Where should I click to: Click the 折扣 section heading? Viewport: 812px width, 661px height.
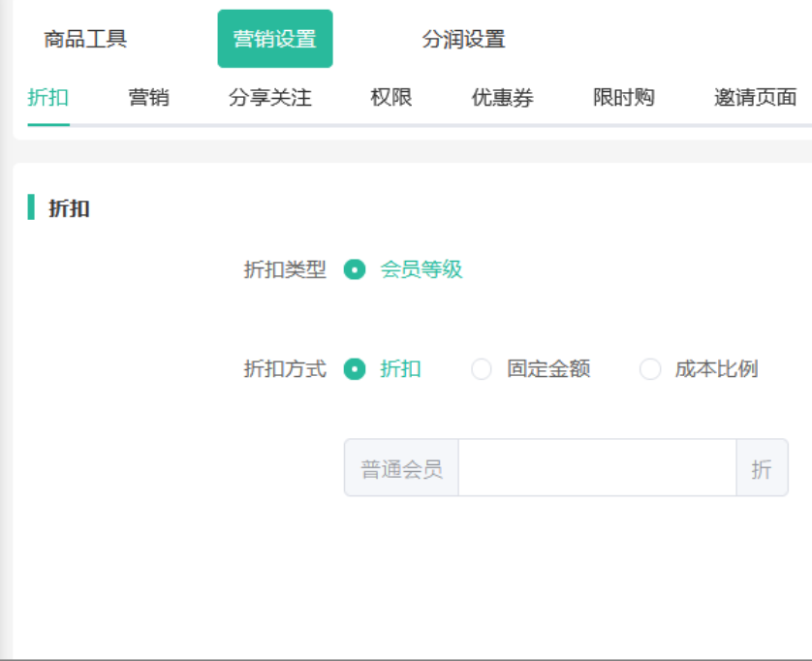pyautogui.click(x=70, y=208)
